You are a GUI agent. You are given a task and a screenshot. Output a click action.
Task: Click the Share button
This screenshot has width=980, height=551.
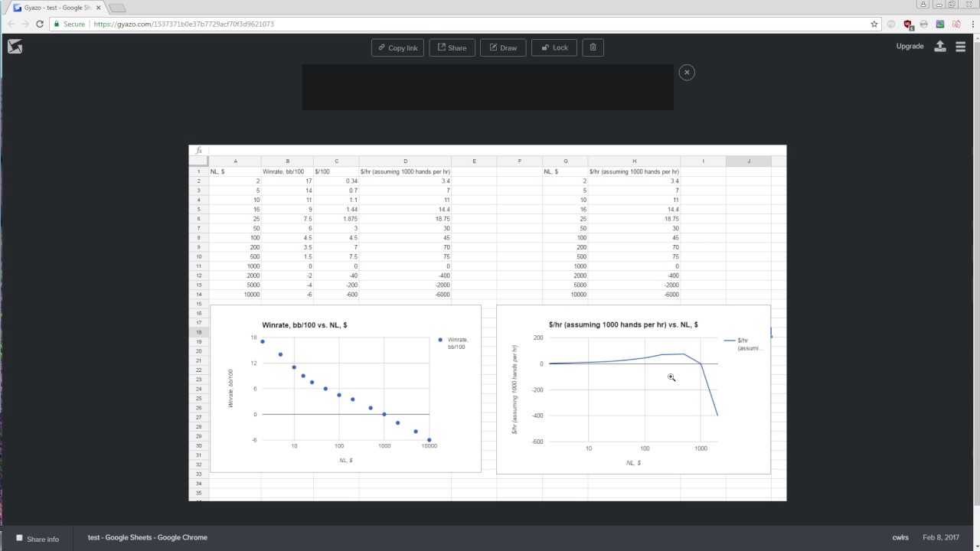coord(452,47)
